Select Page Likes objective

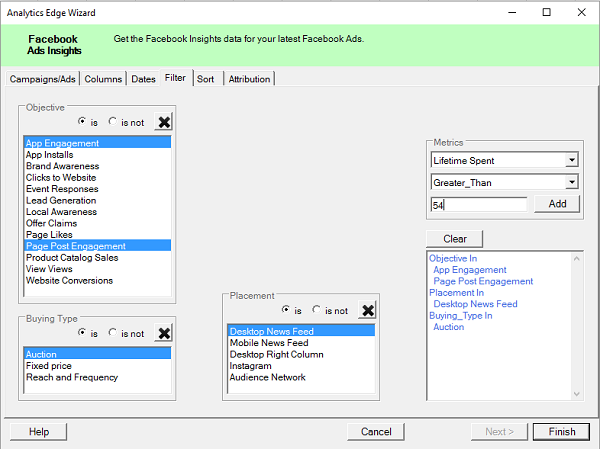click(x=98, y=235)
